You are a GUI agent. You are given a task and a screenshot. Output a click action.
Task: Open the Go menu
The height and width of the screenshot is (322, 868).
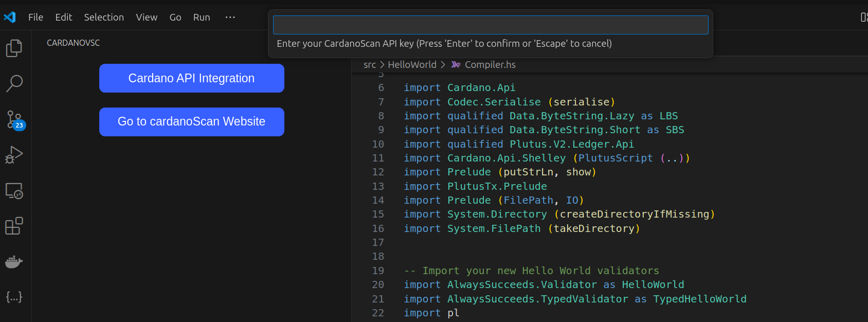[175, 17]
